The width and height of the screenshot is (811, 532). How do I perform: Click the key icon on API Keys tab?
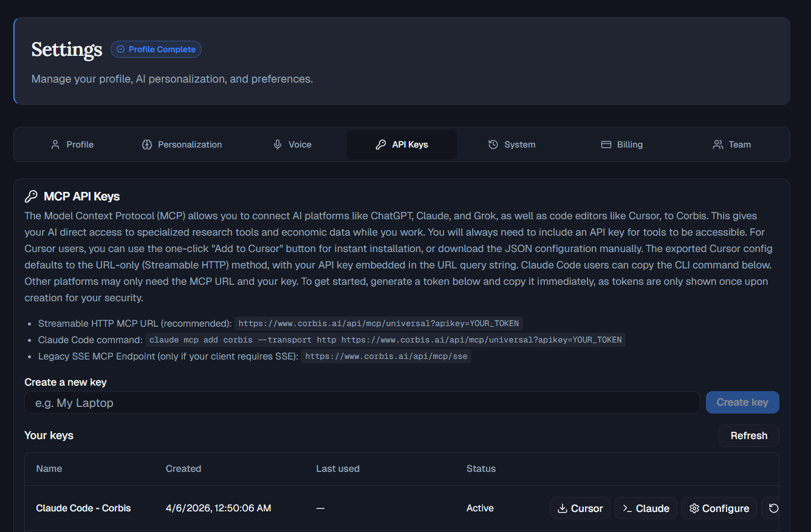[x=381, y=145]
